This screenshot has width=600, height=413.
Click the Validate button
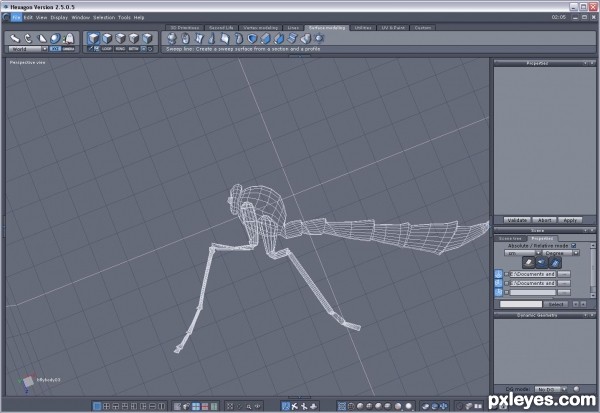point(517,220)
